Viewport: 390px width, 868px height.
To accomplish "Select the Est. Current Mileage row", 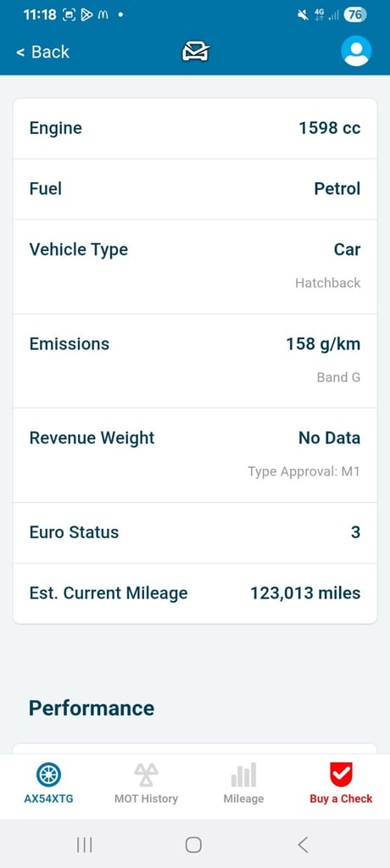I will click(x=195, y=593).
